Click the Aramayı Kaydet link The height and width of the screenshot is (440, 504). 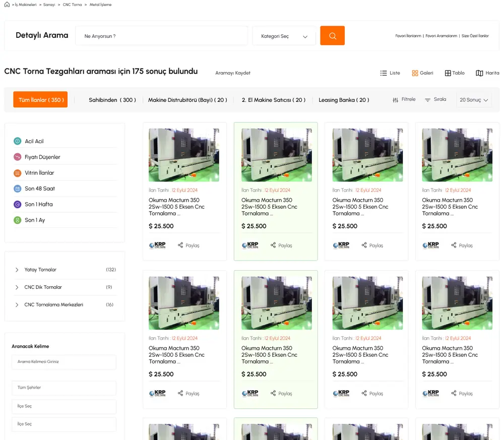click(233, 73)
